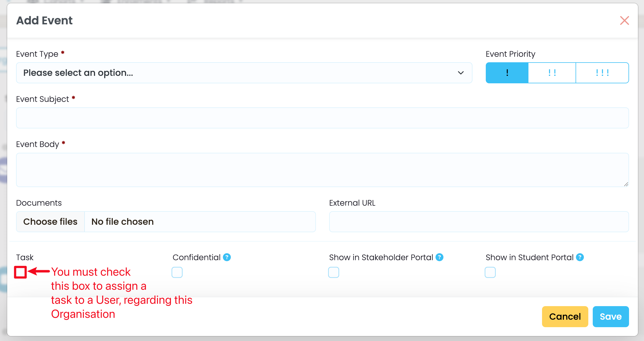Click the Student Portal help icon

[580, 257]
